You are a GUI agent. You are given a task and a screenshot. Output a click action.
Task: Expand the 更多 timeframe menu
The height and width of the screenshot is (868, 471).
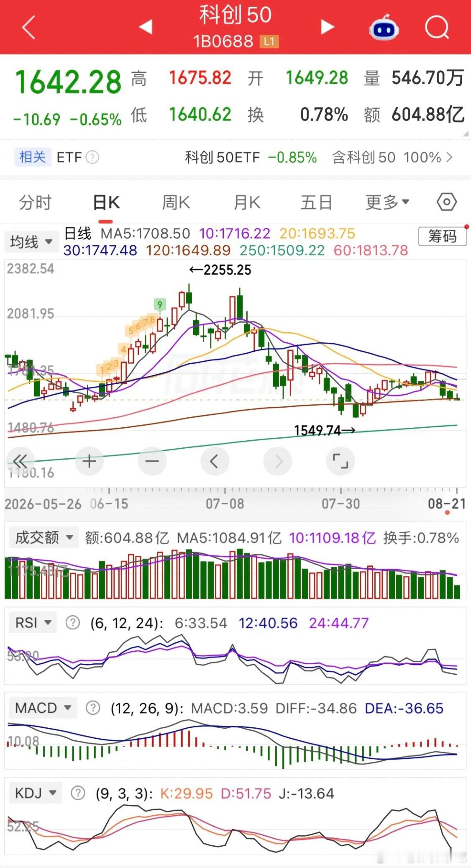tap(387, 203)
